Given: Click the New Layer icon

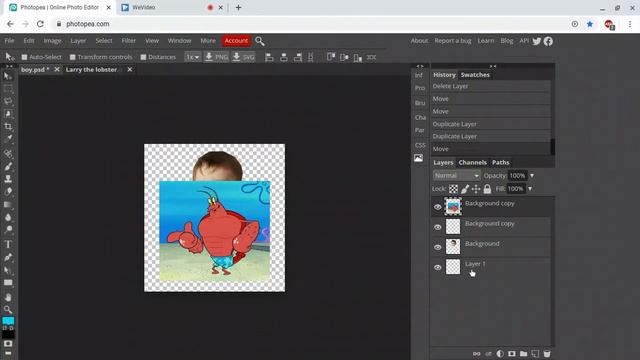Looking at the screenshot, I should coord(535,353).
